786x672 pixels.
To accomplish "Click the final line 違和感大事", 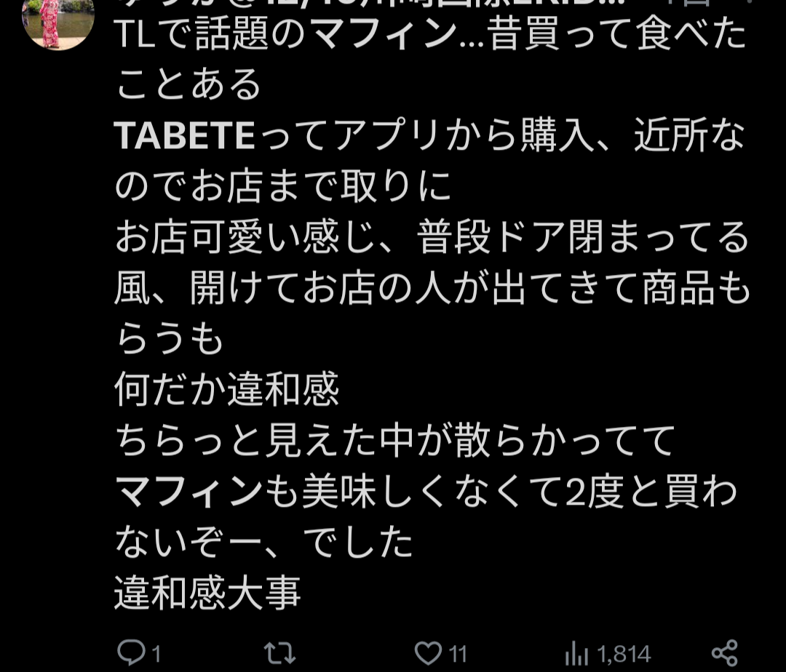I will coord(208,593).
